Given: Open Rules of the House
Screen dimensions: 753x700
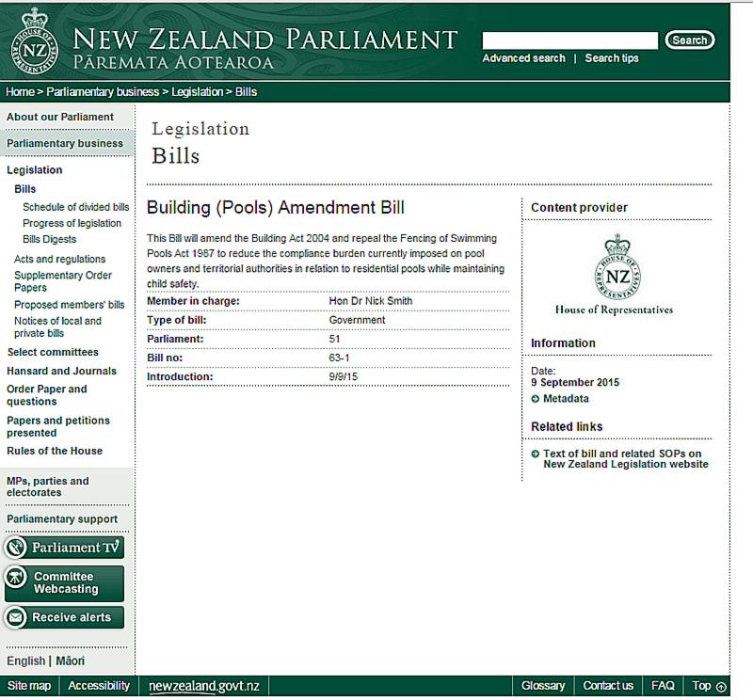Looking at the screenshot, I should tap(55, 451).
